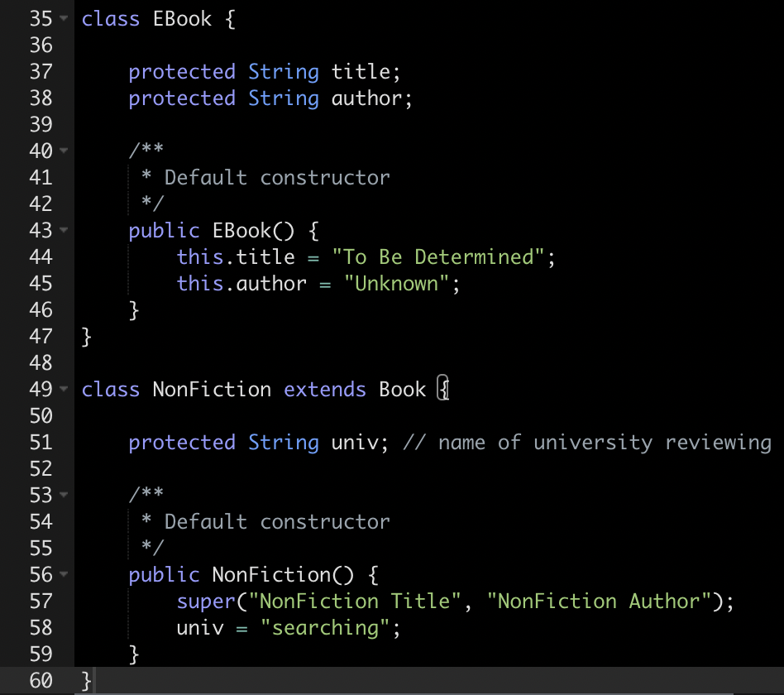
Task: Collapse the comment block at line 40
Action: [64, 151]
